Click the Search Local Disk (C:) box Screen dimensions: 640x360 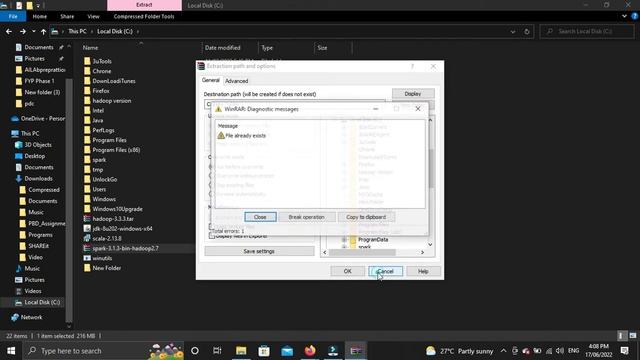pyautogui.click(x=587, y=31)
